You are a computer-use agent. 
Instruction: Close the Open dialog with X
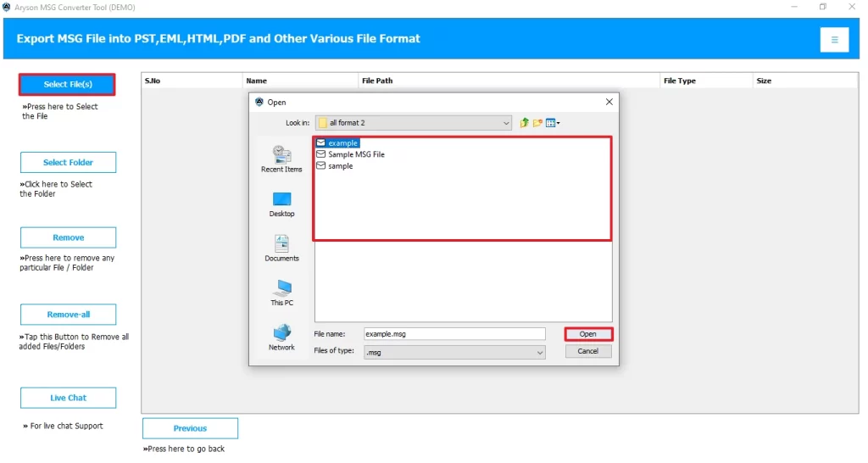click(x=609, y=102)
